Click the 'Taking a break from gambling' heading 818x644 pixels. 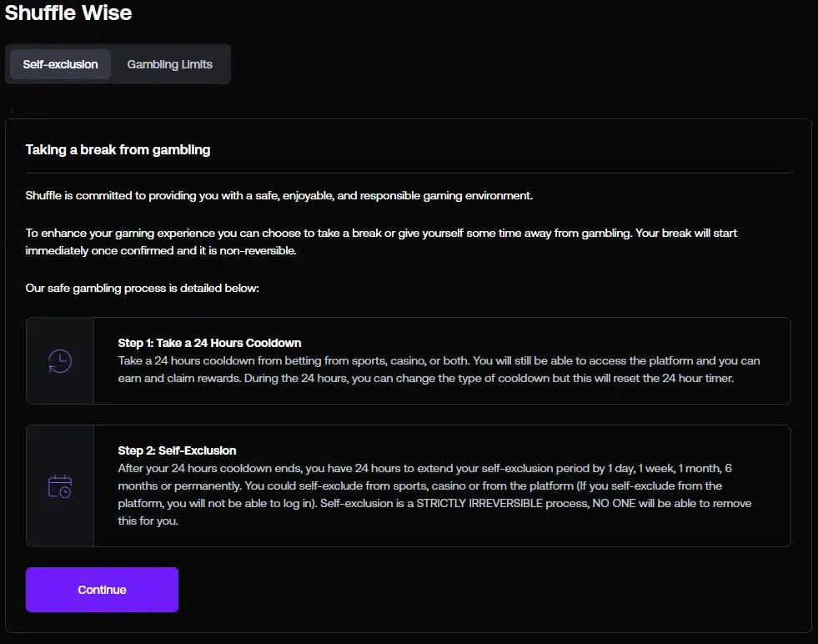(x=118, y=150)
